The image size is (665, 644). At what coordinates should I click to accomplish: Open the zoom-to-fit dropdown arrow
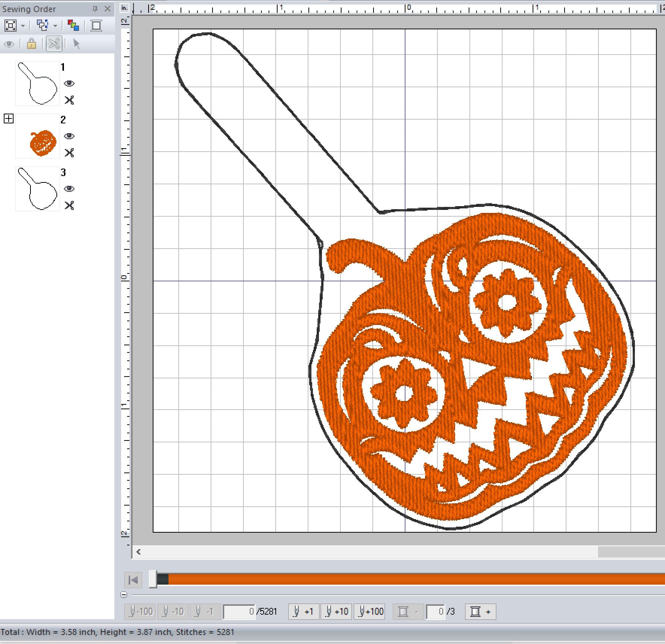23,26
